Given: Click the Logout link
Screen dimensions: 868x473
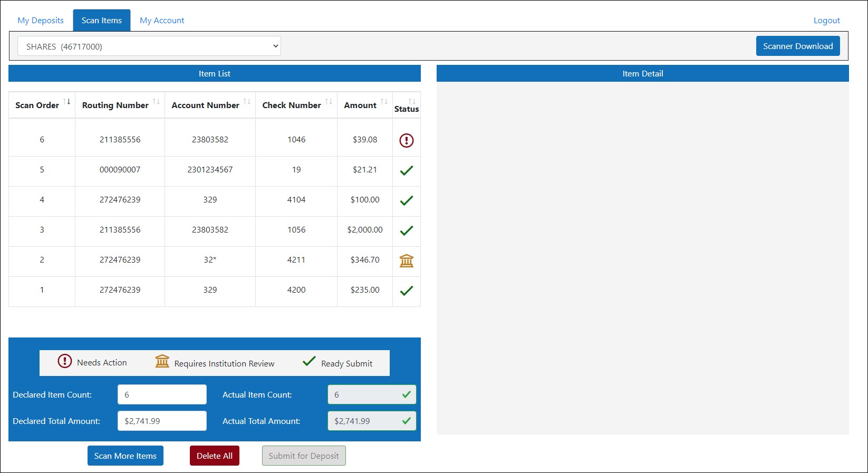Looking at the screenshot, I should tap(826, 21).
